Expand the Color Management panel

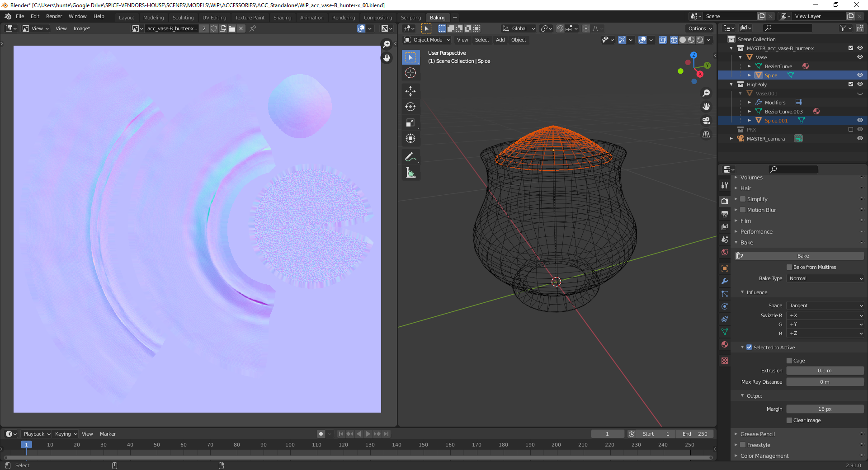[764, 456]
